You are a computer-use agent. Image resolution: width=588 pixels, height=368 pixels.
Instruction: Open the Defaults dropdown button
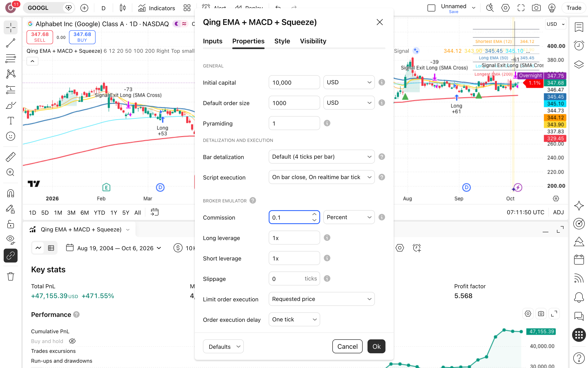(223, 346)
